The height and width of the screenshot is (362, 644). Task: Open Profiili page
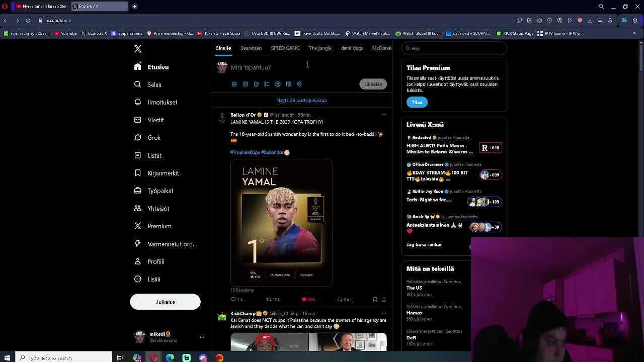[149, 261]
